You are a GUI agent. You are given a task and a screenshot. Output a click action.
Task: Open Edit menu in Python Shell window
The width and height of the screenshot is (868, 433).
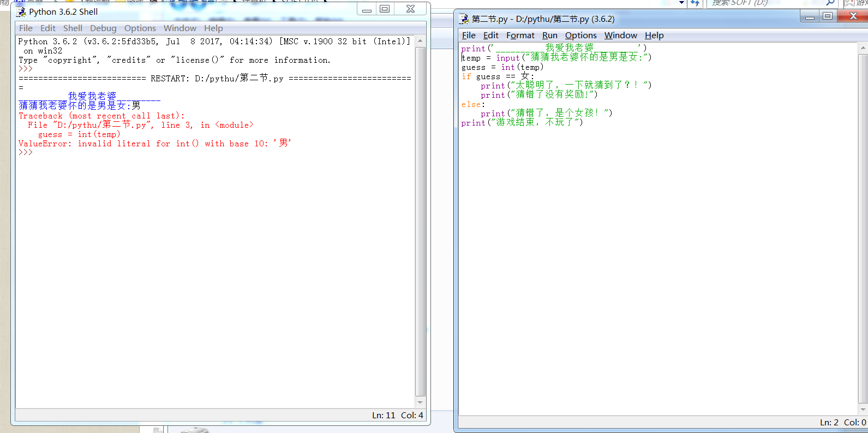coord(48,28)
